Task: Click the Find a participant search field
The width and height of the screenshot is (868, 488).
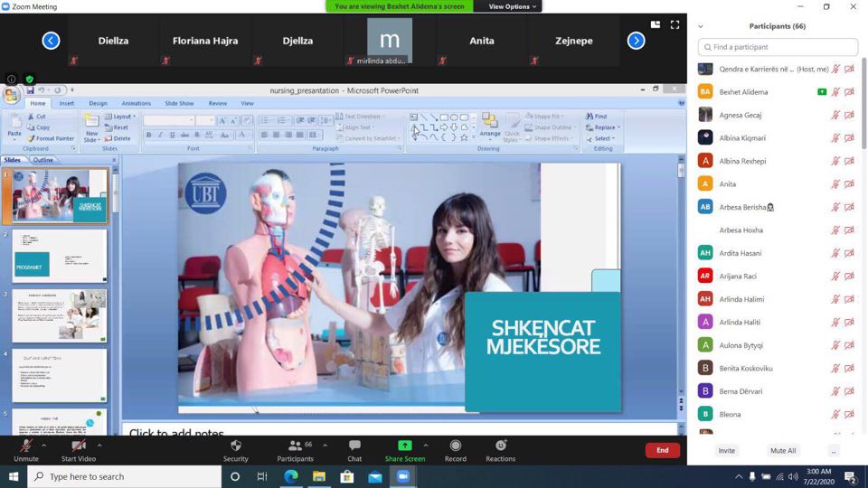Action: pos(778,47)
